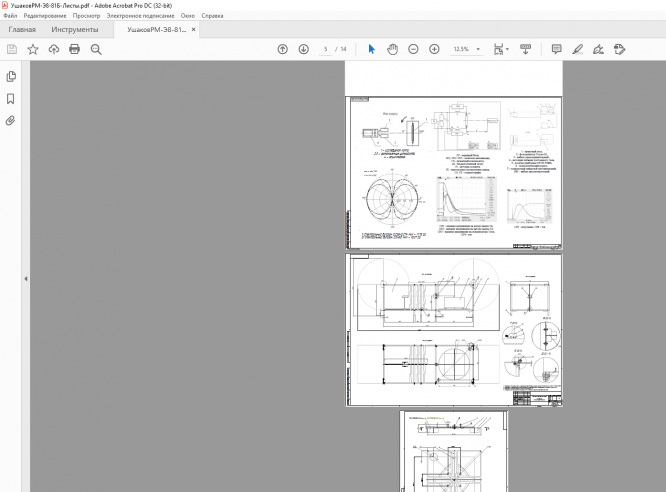The height and width of the screenshot is (492, 666).
Task: Click the star bookmark icon in toolbar
Action: tap(33, 49)
